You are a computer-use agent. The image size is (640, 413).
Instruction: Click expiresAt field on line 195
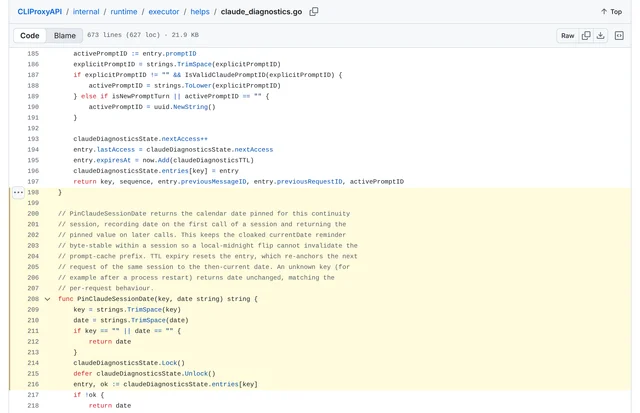pos(113,160)
